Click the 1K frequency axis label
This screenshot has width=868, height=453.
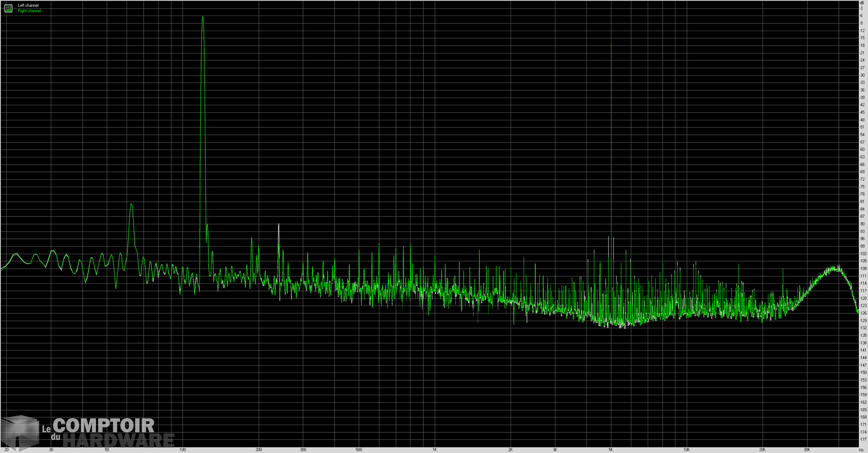(x=435, y=450)
